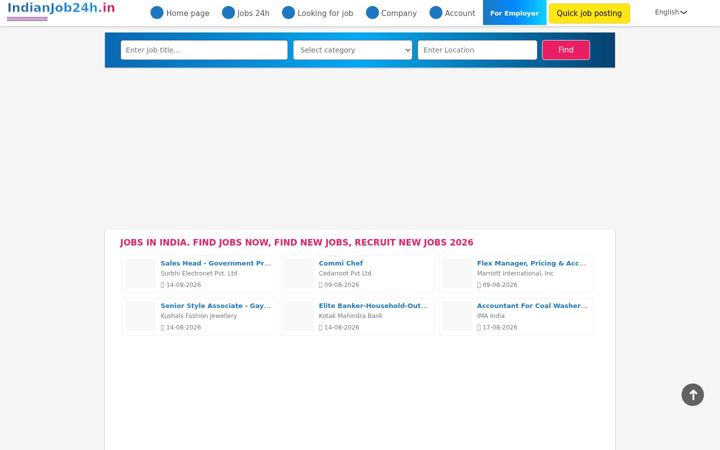Click Kushals Fashion Jewellery company name
Screen dimensions: 720x450
199,316
